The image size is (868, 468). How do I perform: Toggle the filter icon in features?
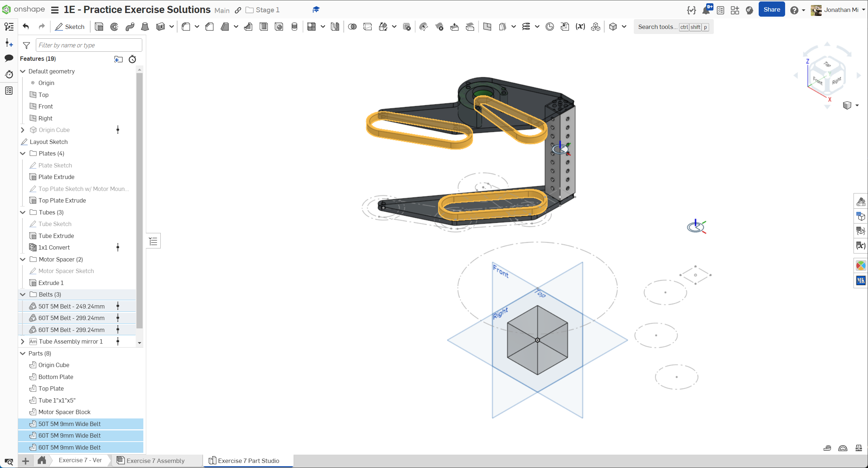26,45
